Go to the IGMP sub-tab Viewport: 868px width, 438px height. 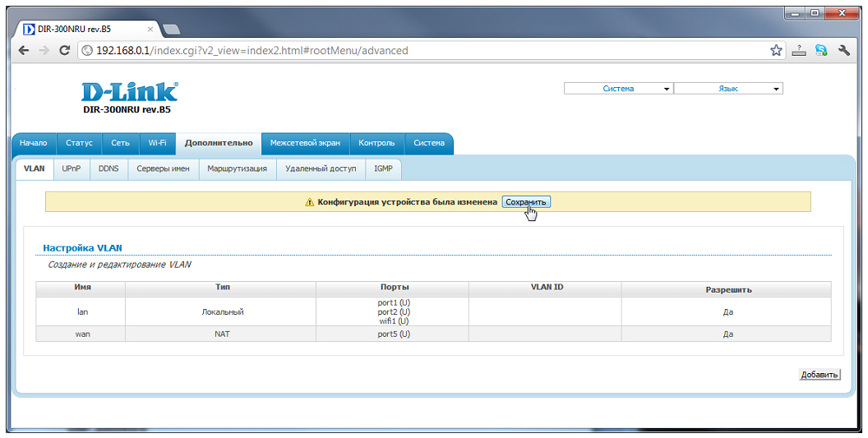point(383,168)
